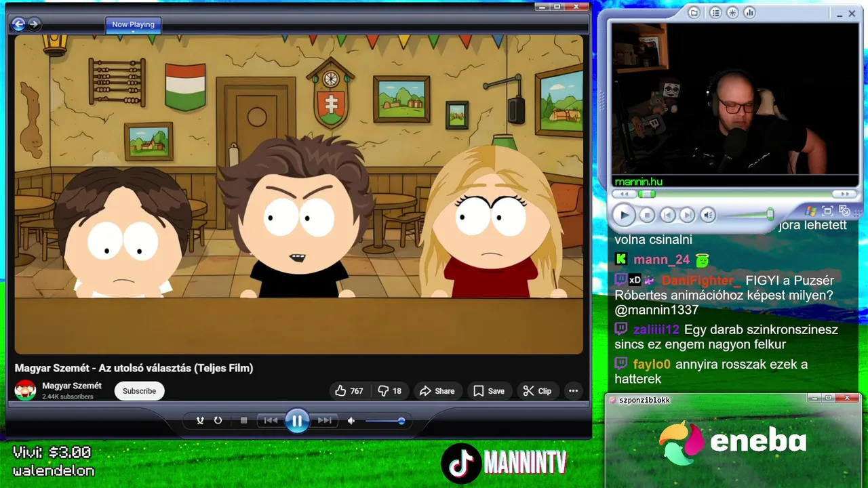The image size is (868, 488).
Task: Fast forward button on webcam player seek bar
Action: coord(844,195)
